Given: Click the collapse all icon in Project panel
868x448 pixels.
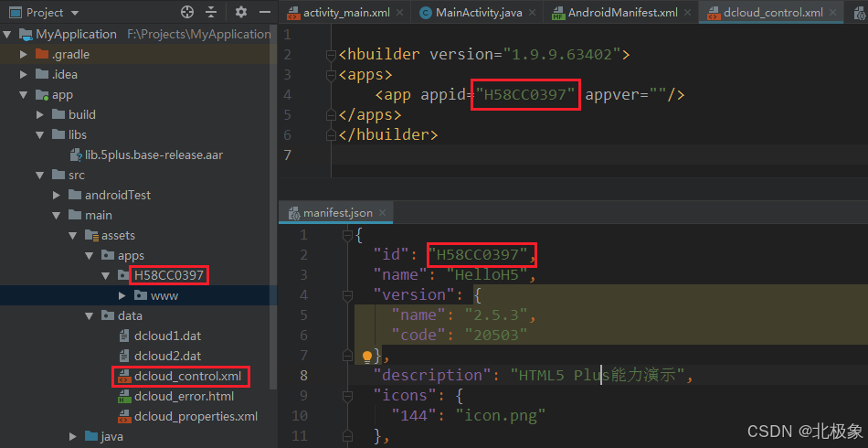Looking at the screenshot, I should (211, 12).
